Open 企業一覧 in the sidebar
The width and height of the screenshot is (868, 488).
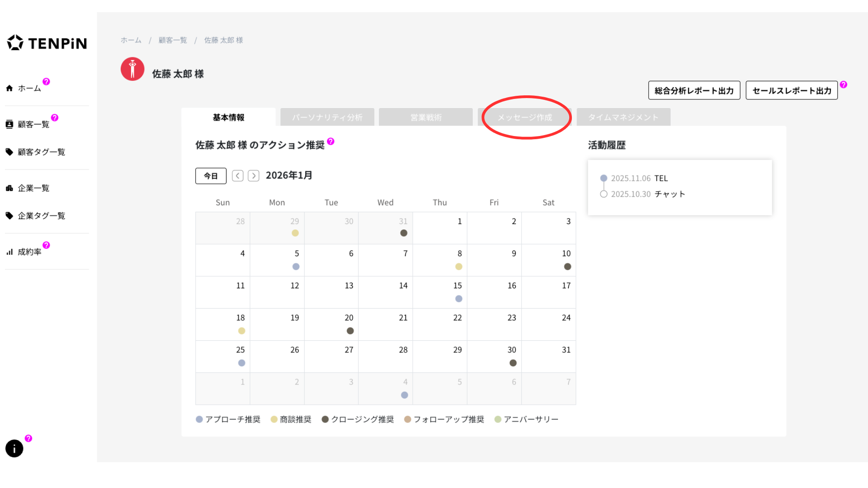[33, 188]
